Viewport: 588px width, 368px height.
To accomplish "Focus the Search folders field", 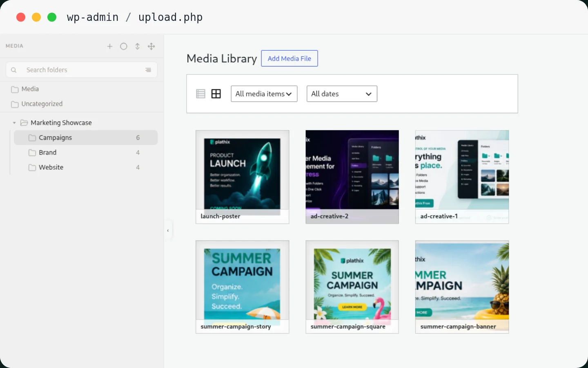I will [82, 70].
